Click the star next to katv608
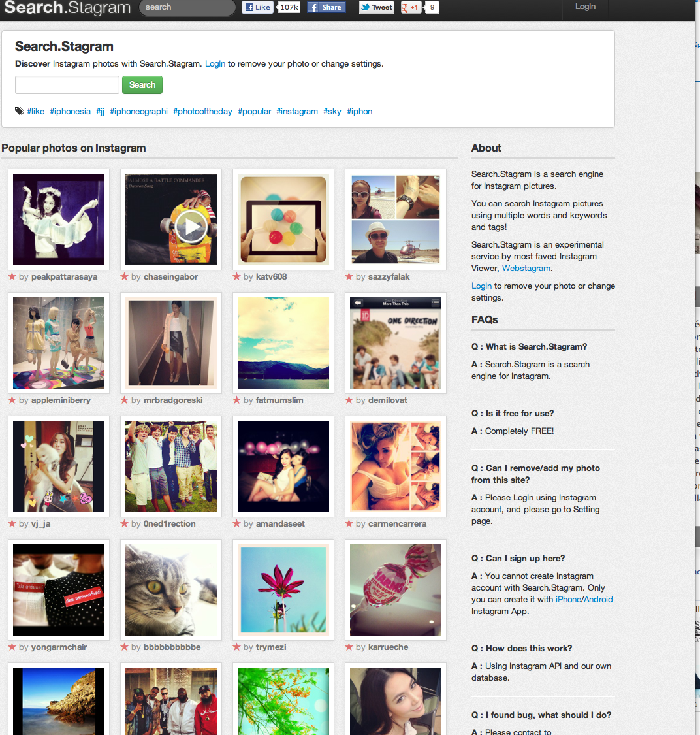The width and height of the screenshot is (700, 735). pos(236,276)
